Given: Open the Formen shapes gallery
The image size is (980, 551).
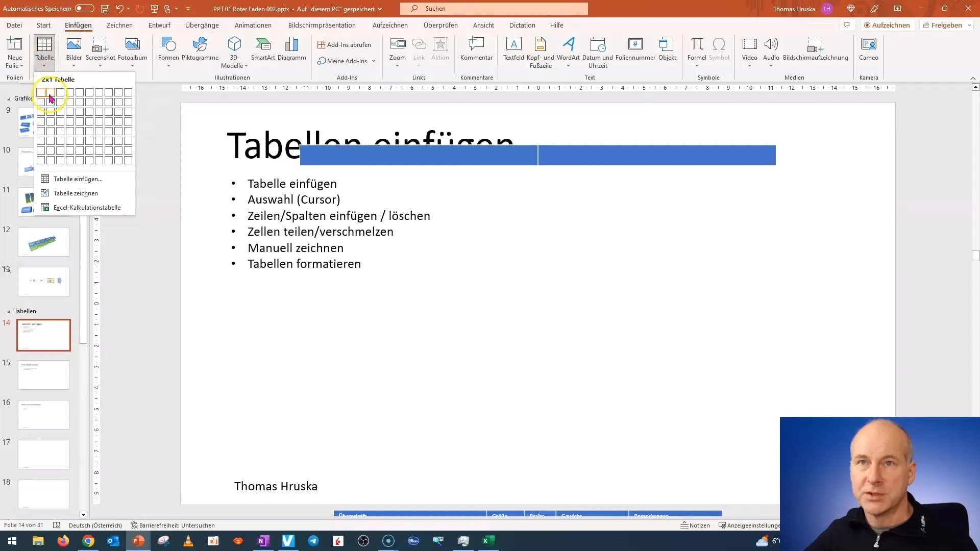Looking at the screenshot, I should [168, 52].
